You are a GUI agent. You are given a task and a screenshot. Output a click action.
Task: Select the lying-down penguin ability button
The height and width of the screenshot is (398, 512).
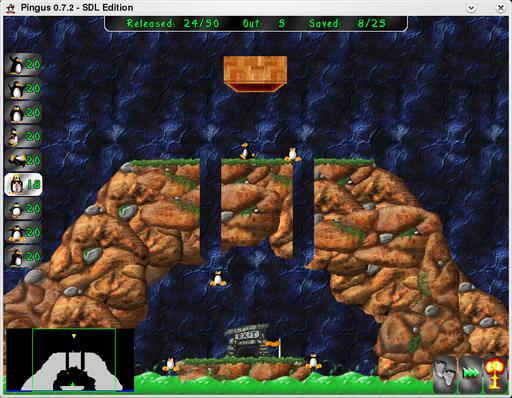click(x=23, y=160)
